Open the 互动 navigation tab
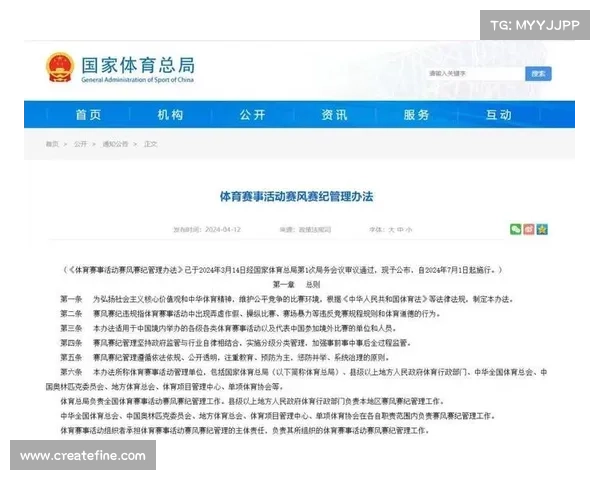Screen dimensions: 600x480 pos(499,115)
